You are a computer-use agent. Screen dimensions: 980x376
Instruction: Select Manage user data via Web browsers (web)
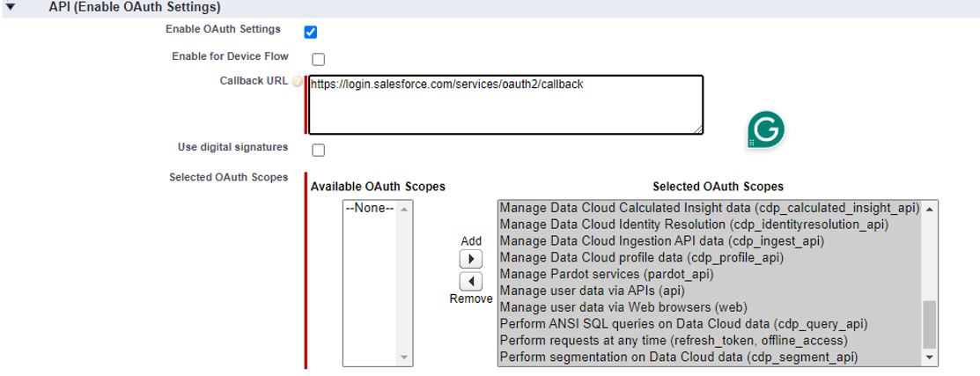pyautogui.click(x=710, y=307)
